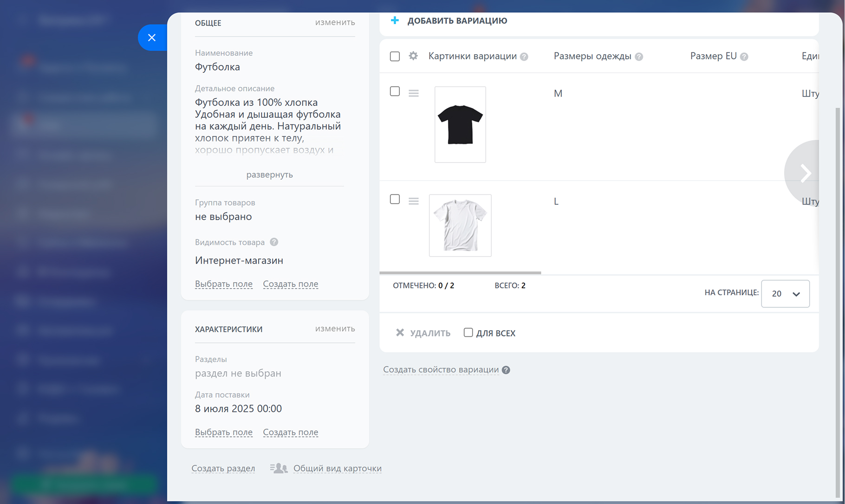
Task: Click the Интернет-магазин visibility value
Action: coord(239,260)
